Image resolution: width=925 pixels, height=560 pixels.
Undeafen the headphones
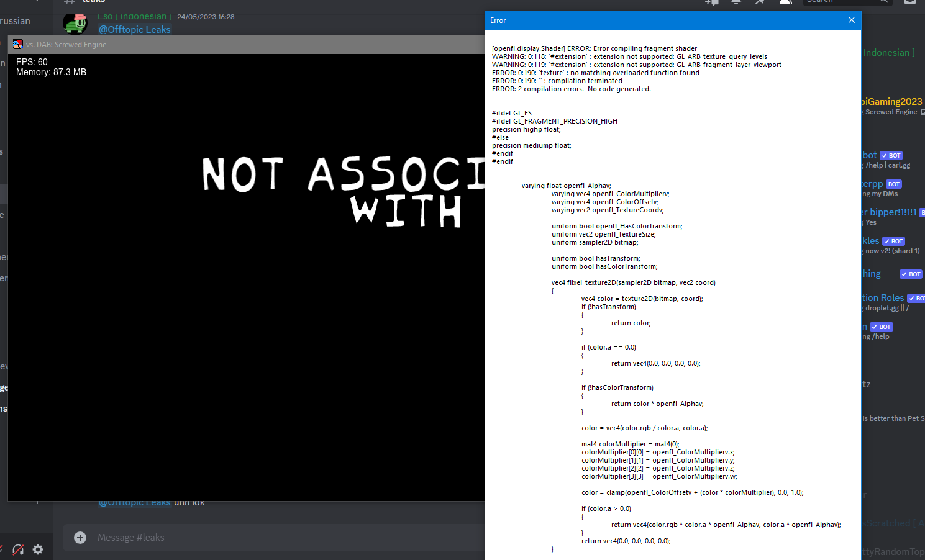click(17, 549)
